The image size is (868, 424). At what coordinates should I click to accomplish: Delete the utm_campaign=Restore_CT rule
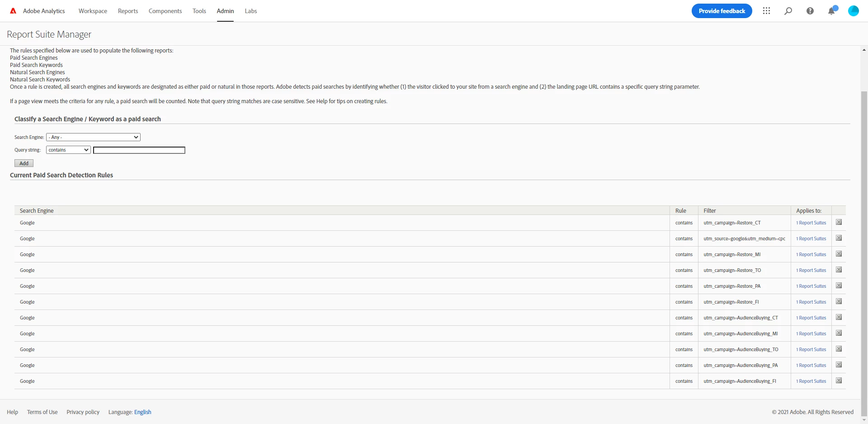pos(839,222)
